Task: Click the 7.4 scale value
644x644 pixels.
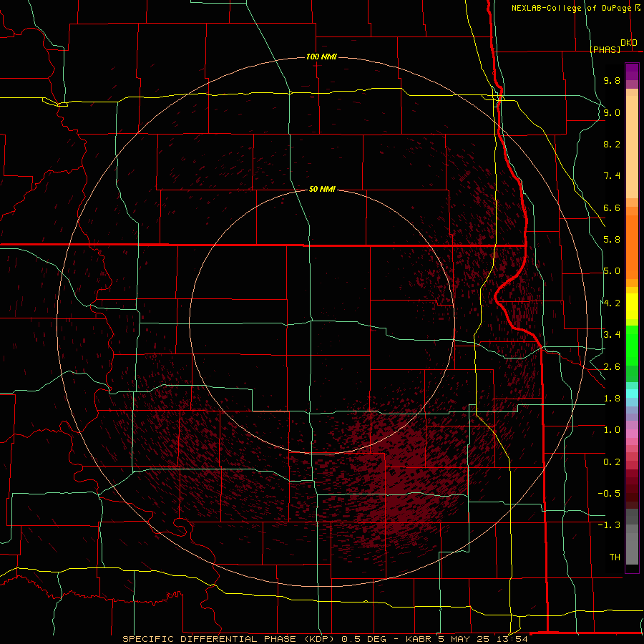Action: coord(612,176)
